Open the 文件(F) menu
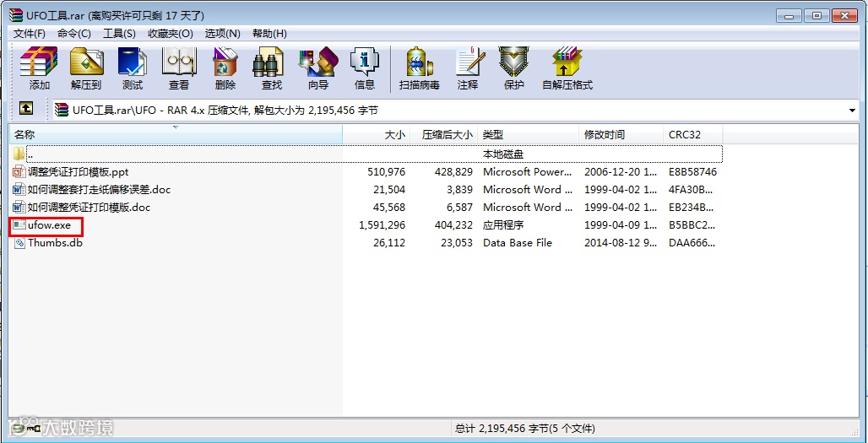This screenshot has width=868, height=443. 30,34
